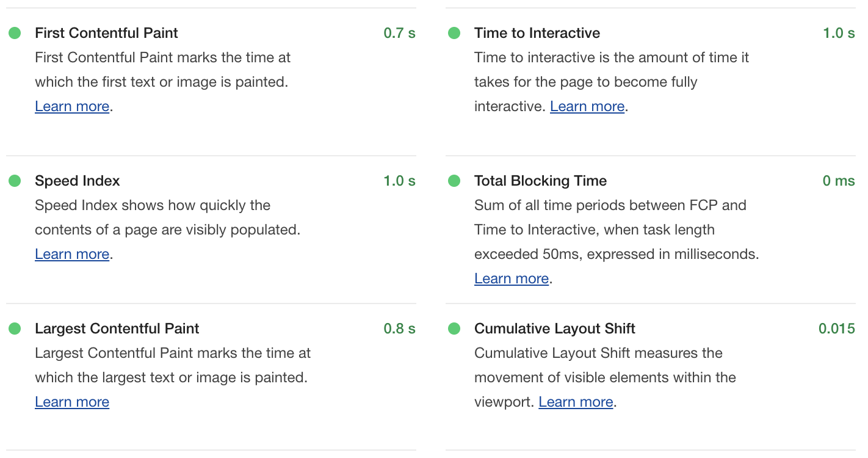This screenshot has width=868, height=458.
Task: Click the Total Blocking Time title
Action: (540, 181)
